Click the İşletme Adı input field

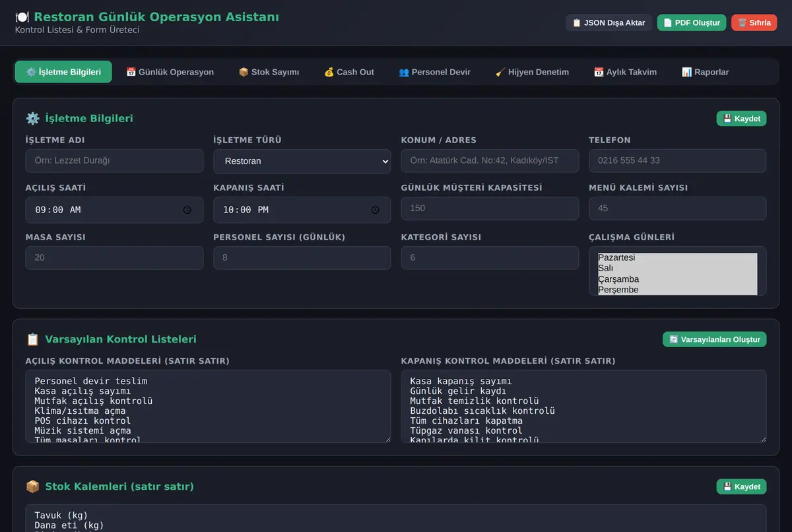(x=114, y=161)
